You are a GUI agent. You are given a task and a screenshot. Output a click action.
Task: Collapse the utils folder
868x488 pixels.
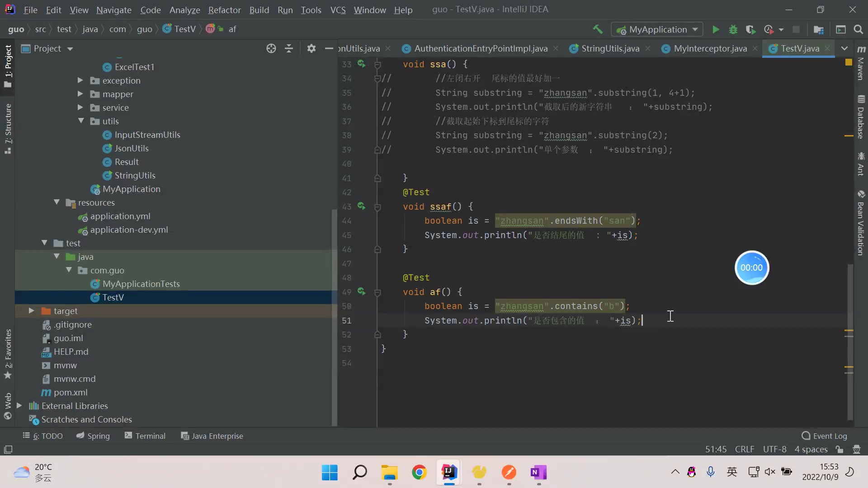pos(81,121)
